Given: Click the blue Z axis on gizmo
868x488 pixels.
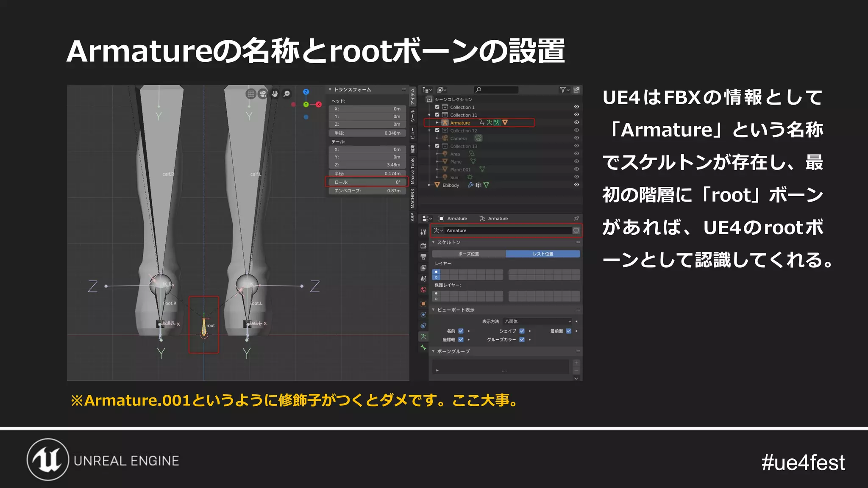Looking at the screenshot, I should [x=306, y=92].
